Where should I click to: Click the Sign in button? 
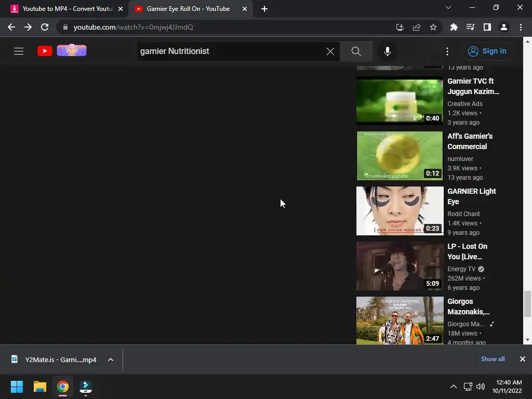[x=487, y=51]
